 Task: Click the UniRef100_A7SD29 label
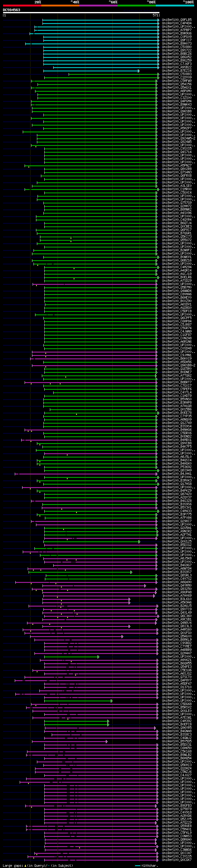[x=177, y=281]
